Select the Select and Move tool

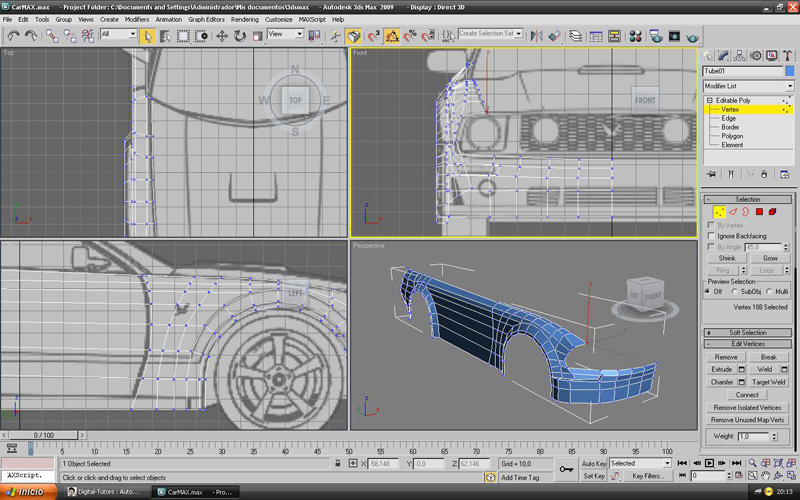(222, 35)
